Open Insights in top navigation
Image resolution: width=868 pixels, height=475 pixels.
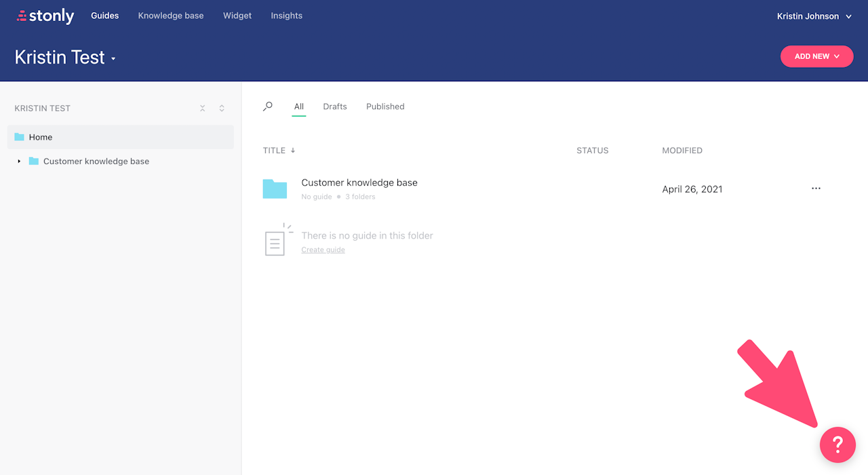(x=286, y=16)
